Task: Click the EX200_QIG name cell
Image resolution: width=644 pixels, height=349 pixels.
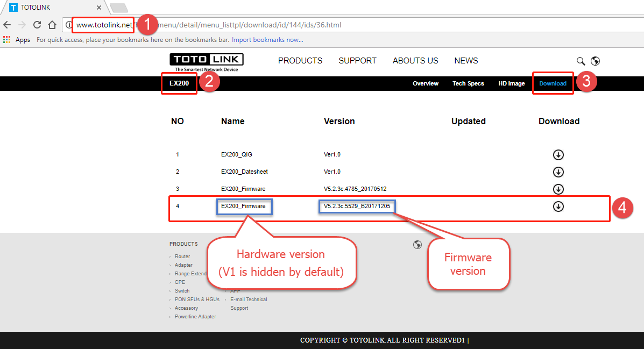Action: 237,154
